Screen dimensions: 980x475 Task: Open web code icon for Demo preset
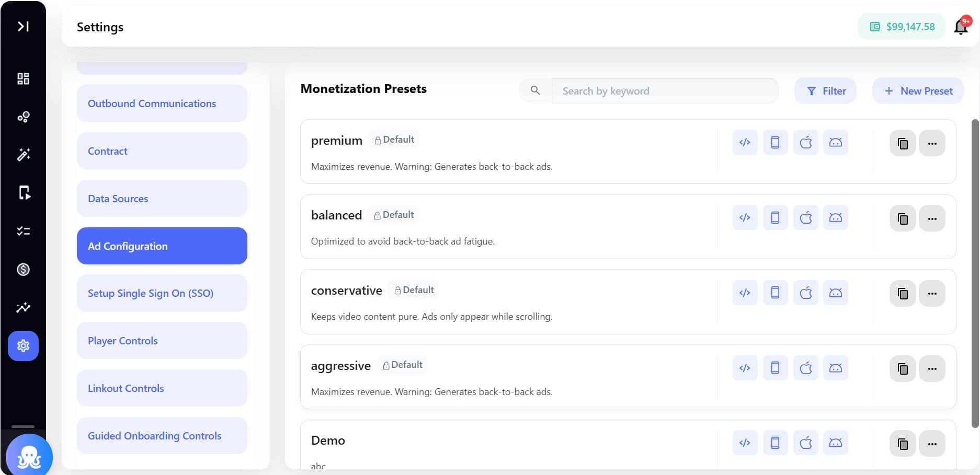(745, 443)
